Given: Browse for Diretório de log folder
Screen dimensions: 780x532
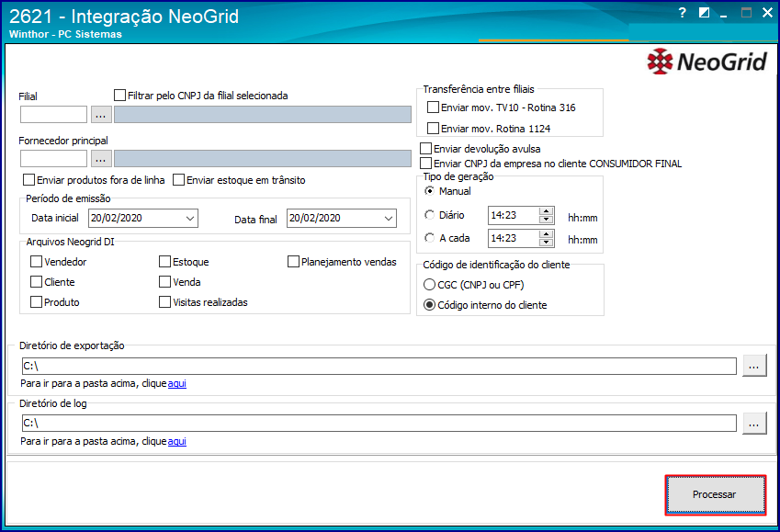Looking at the screenshot, I should [x=754, y=424].
